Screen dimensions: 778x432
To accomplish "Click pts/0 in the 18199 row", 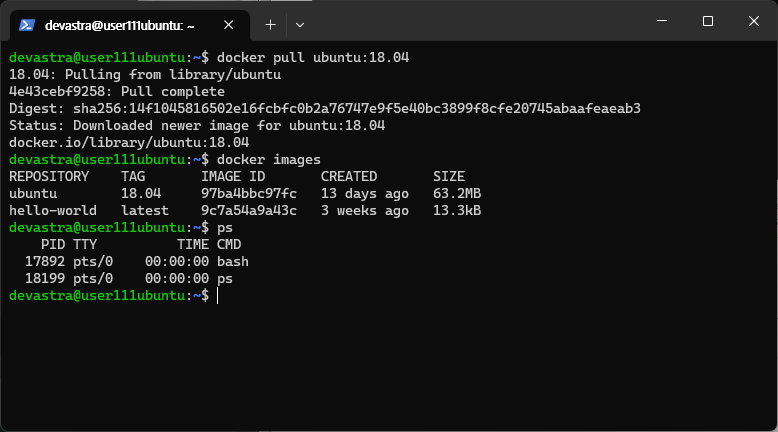I will click(93, 278).
